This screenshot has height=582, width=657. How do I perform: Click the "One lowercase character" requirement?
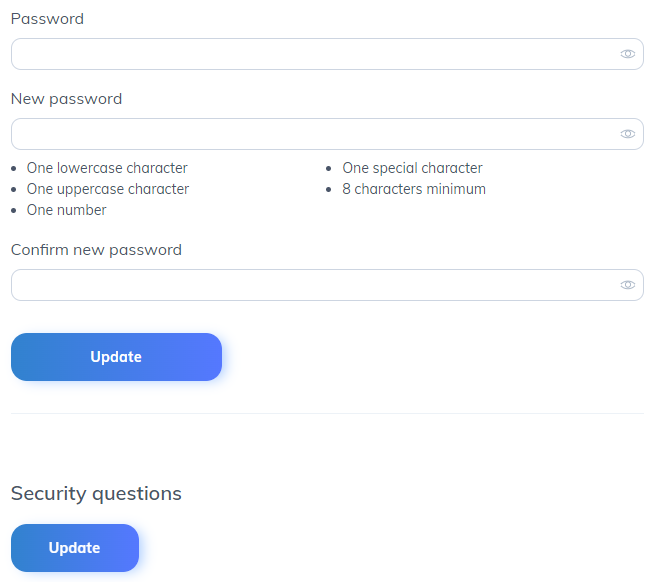pos(107,168)
